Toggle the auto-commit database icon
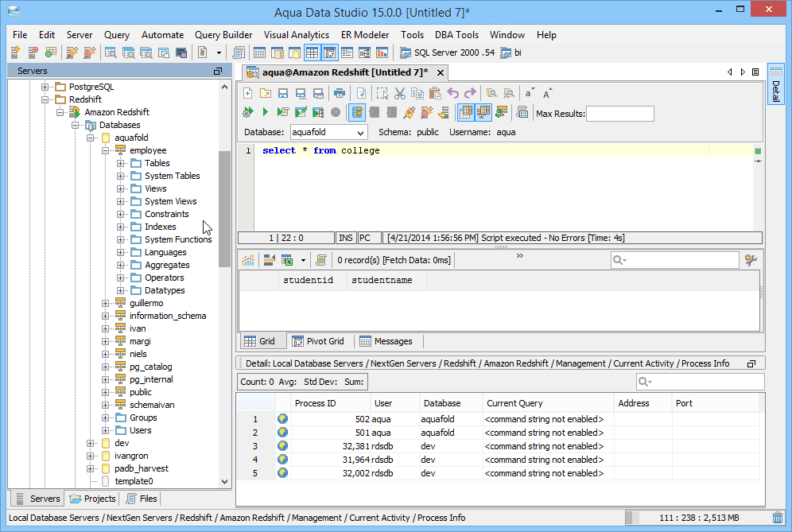This screenshot has height=532, width=792. pyautogui.click(x=356, y=113)
